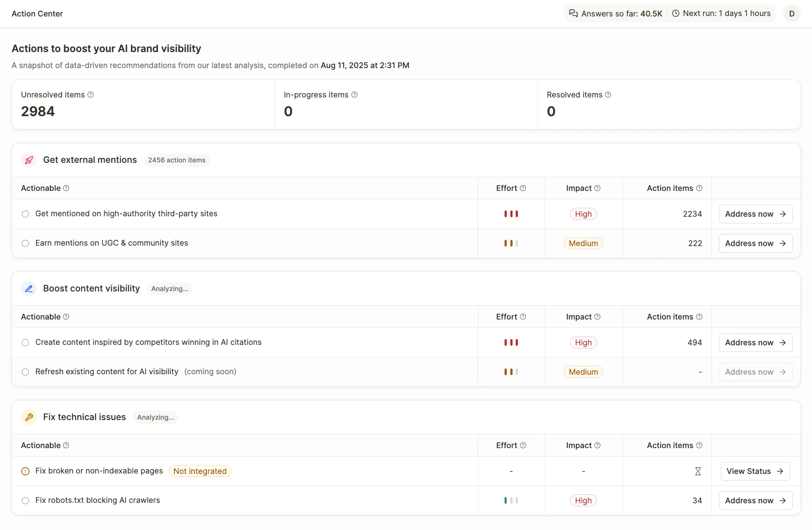Click the help icon next to Unresolved items
Image resolution: width=812 pixels, height=530 pixels.
tap(91, 95)
